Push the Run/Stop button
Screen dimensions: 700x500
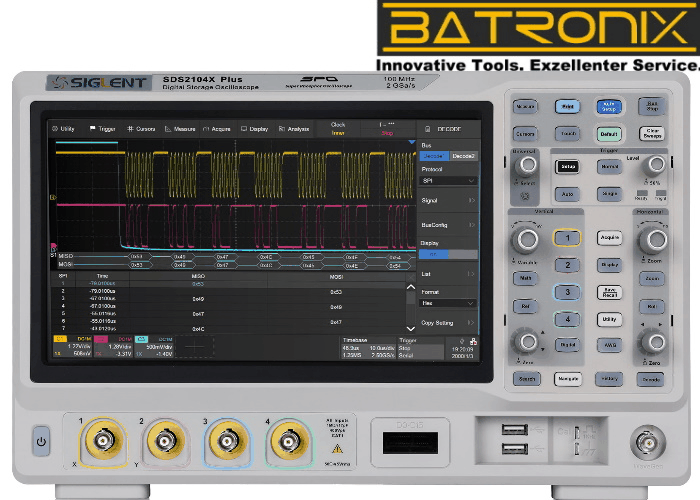point(652,106)
